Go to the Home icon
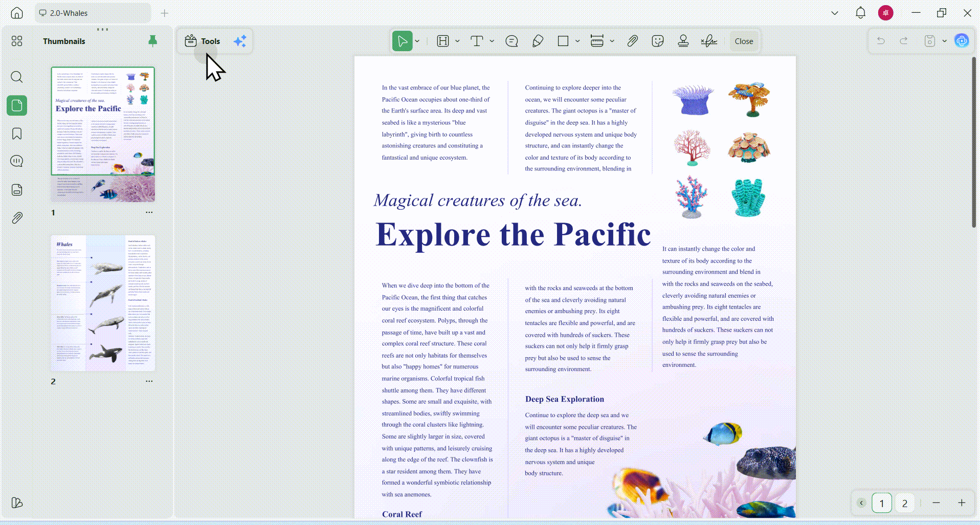This screenshot has height=525, width=980. pyautogui.click(x=17, y=13)
